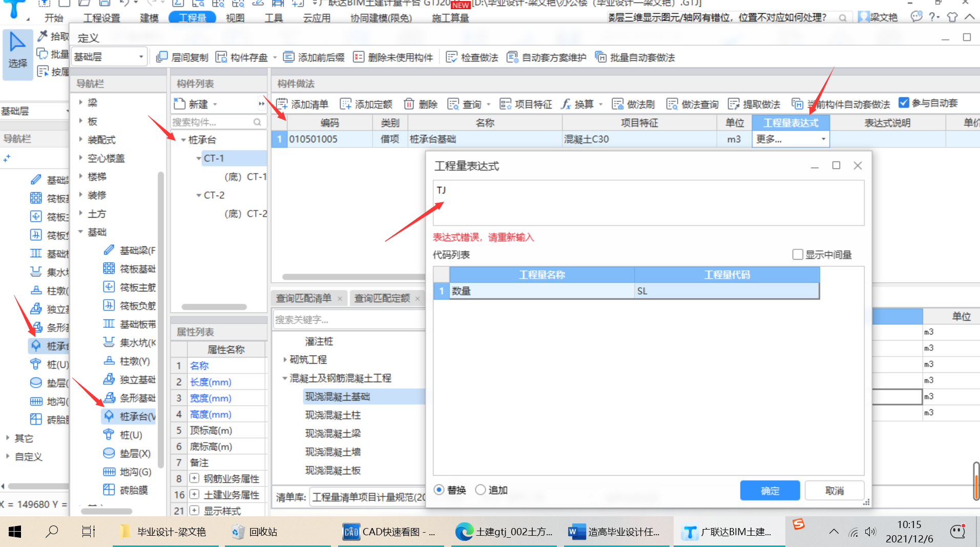Collapse 基础 tree node
Image resolution: width=980 pixels, height=547 pixels.
coord(80,232)
